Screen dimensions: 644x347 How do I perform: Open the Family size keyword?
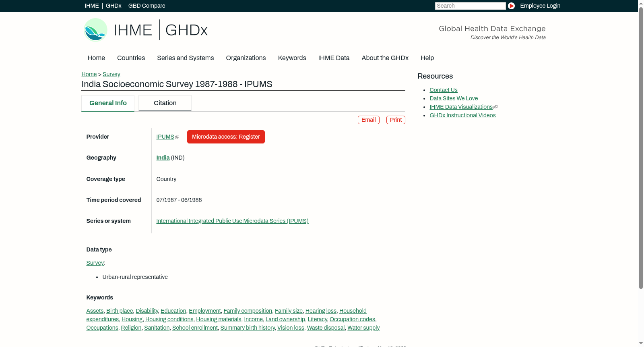(289, 311)
